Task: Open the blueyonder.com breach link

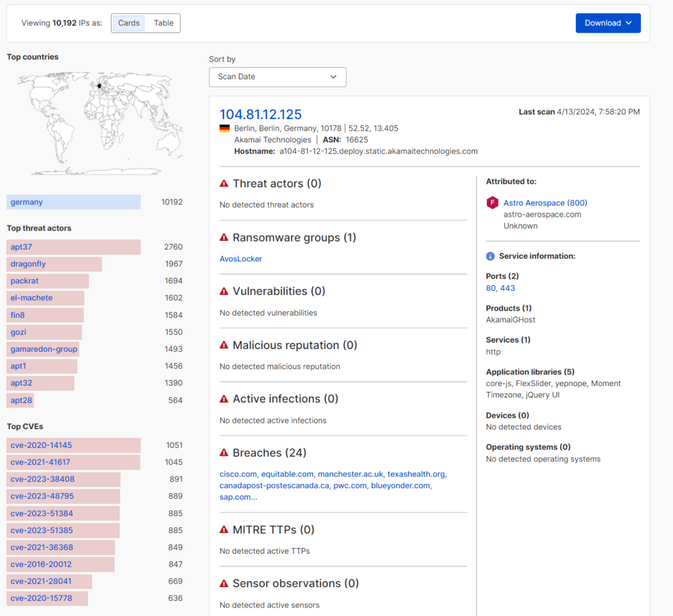Action: (400, 485)
